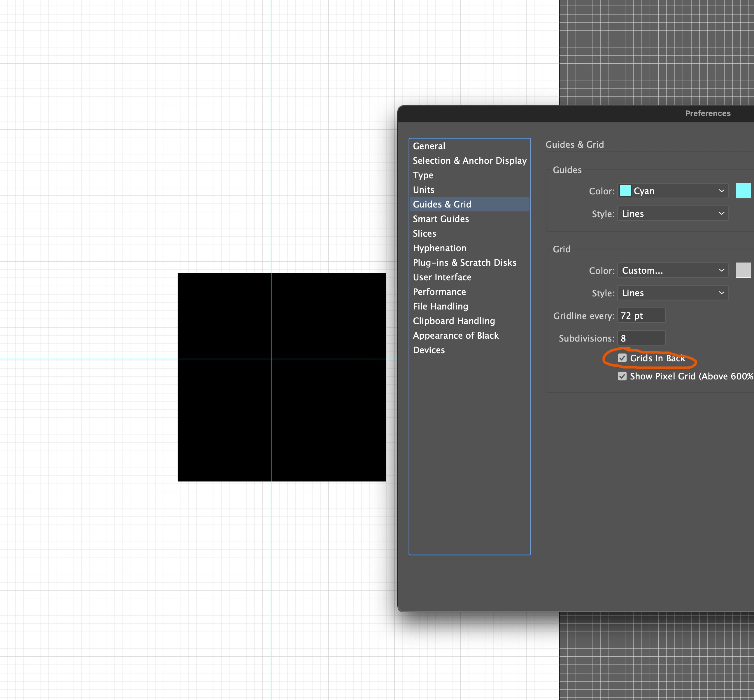
Task: Select the User Interface section
Action: (x=442, y=277)
